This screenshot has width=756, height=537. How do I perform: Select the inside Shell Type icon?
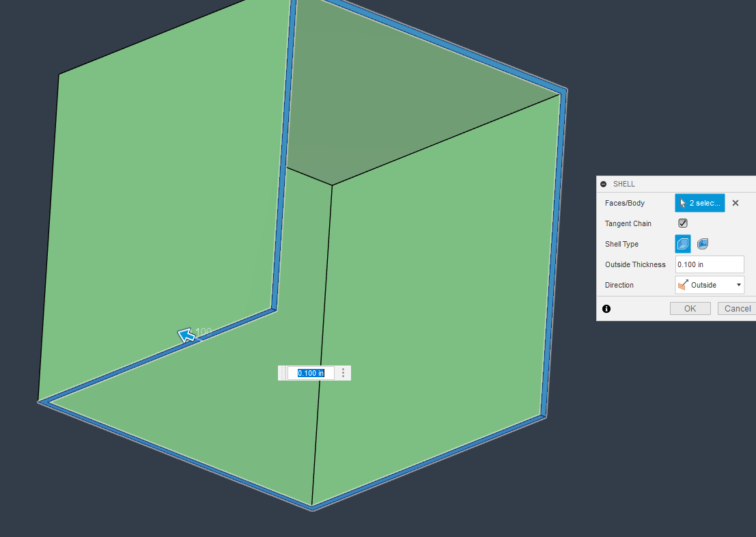click(682, 243)
